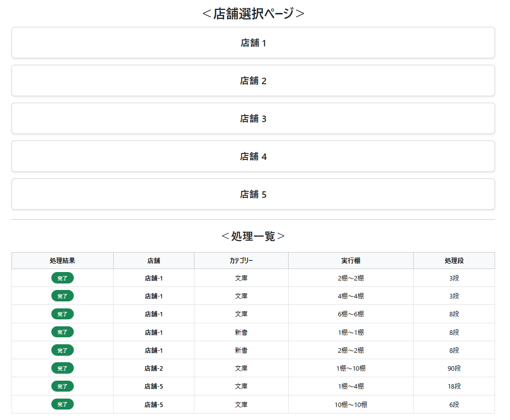Click the 店舗 4 button
Image resolution: width=510 pixels, height=420 pixels.
pyautogui.click(x=253, y=156)
